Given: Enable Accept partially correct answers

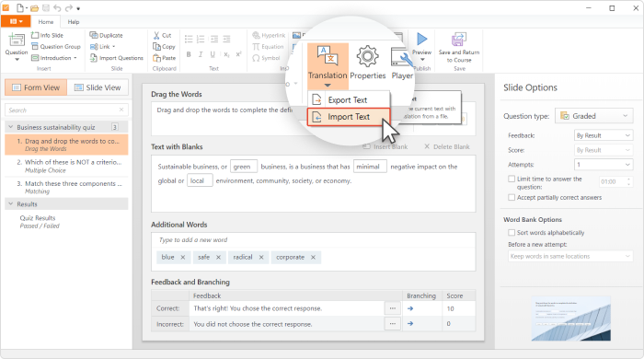Looking at the screenshot, I should (x=512, y=198).
